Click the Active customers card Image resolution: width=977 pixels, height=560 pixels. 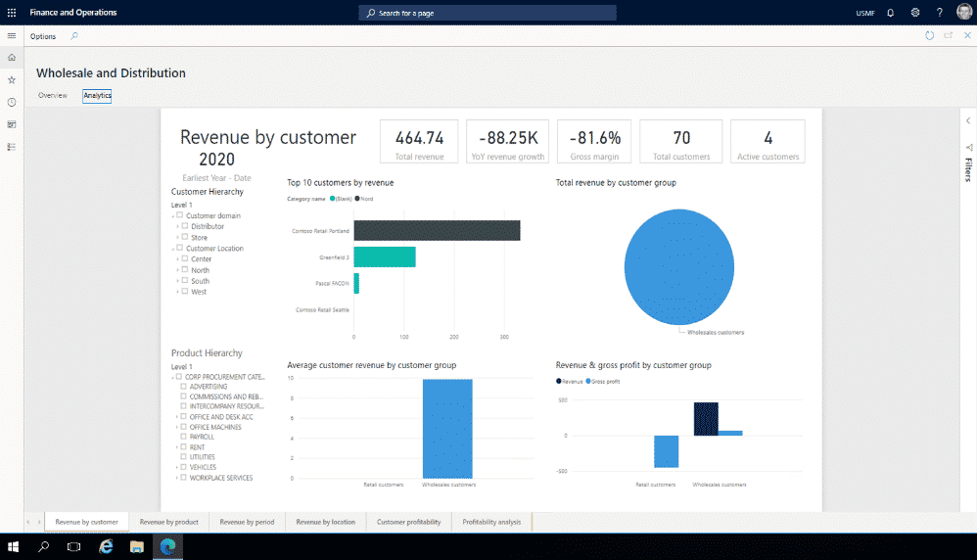point(768,141)
